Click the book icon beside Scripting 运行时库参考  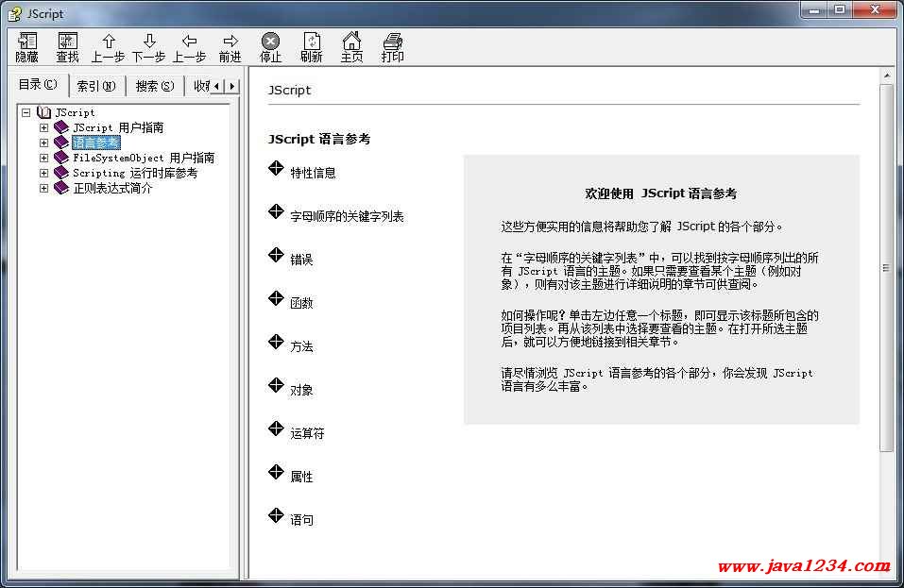[x=61, y=172]
